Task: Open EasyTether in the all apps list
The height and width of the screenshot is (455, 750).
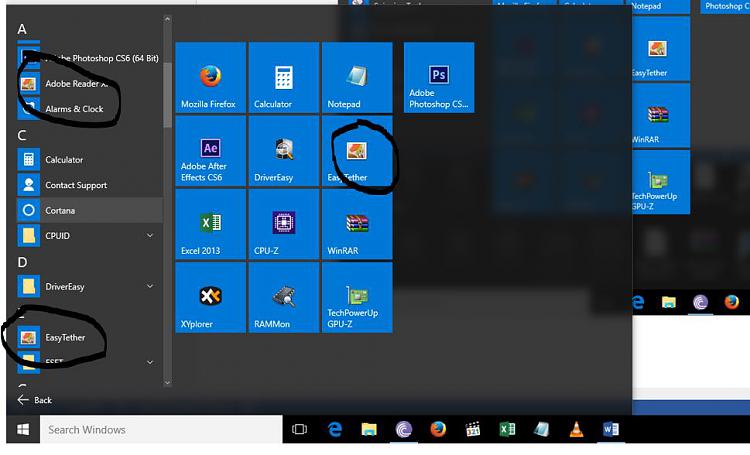Action: (x=89, y=337)
